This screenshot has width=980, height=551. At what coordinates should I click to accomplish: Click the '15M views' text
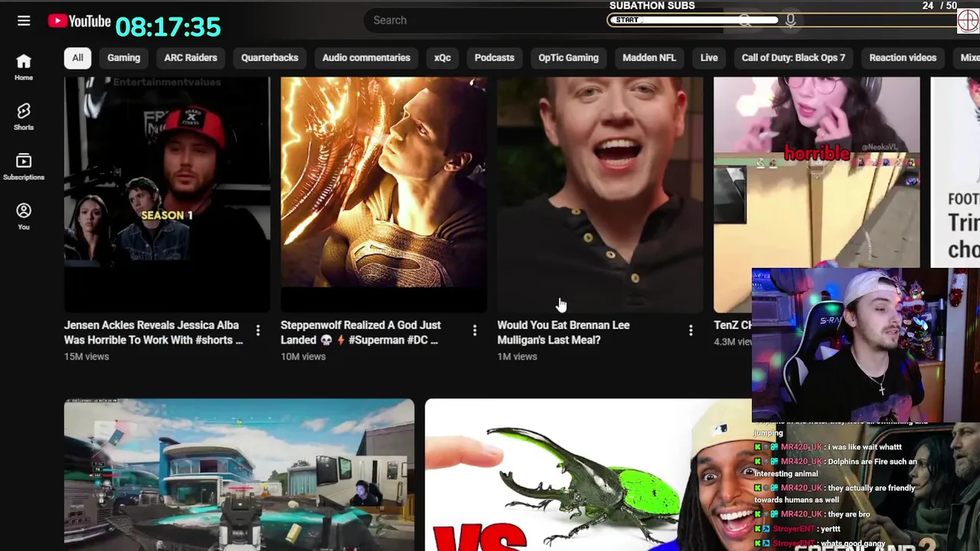tap(87, 357)
